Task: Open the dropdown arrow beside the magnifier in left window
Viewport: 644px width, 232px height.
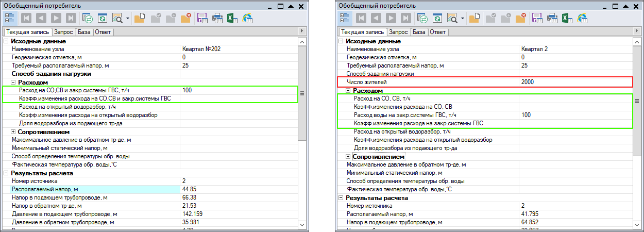Action: click(128, 18)
